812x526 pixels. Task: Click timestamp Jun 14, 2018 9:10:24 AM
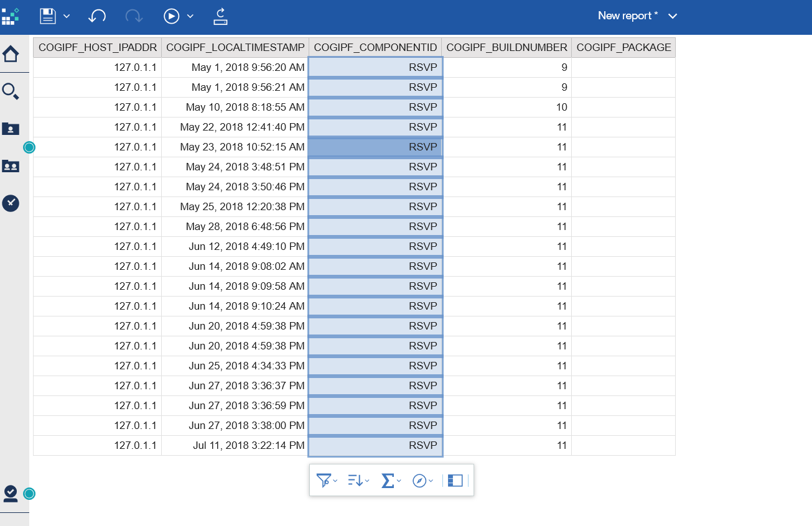click(x=246, y=306)
